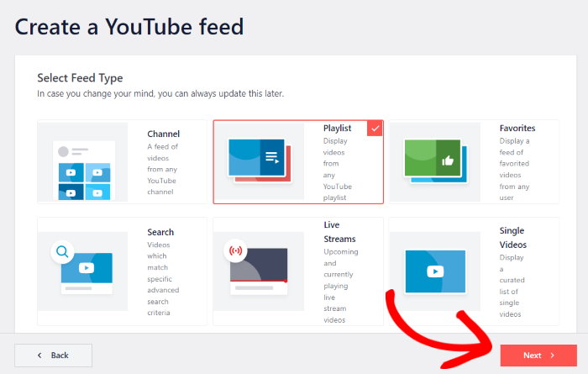The image size is (588, 374).
Task: Click the right chevron in Next button
Action: 552,356
